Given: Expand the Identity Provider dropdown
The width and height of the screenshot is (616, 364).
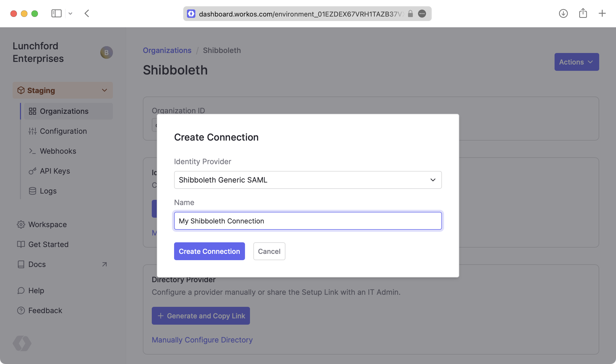Looking at the screenshot, I should pyautogui.click(x=308, y=180).
